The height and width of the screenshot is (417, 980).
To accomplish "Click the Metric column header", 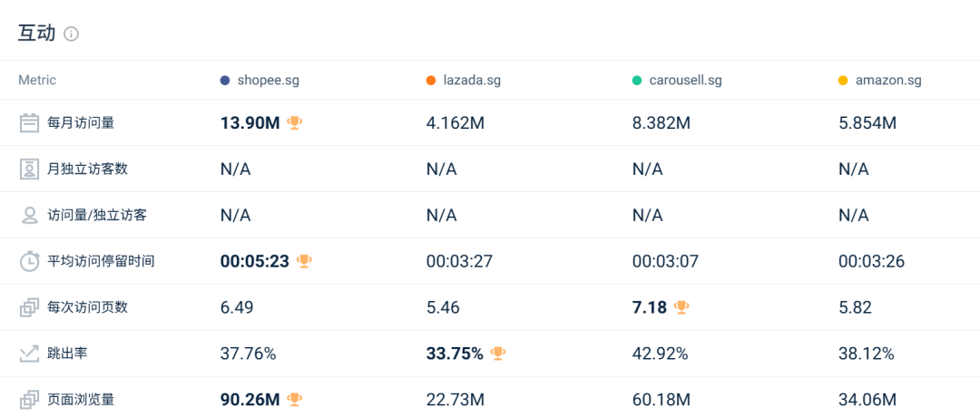I will pyautogui.click(x=37, y=81).
